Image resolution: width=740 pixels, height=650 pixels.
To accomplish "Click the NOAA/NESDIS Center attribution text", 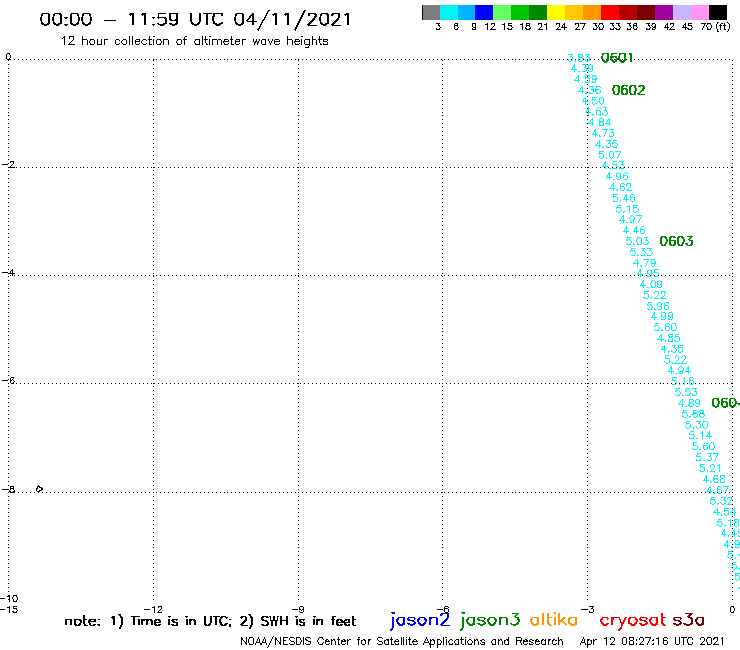I will (402, 641).
